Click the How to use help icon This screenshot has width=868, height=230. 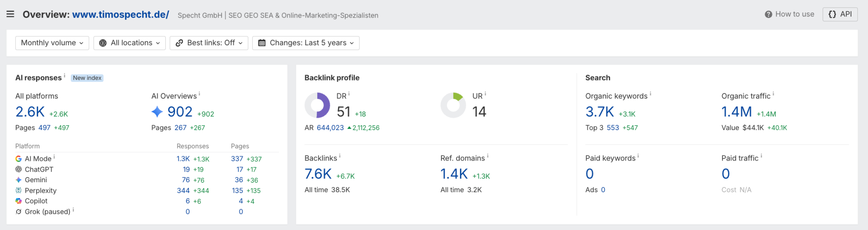[768, 14]
